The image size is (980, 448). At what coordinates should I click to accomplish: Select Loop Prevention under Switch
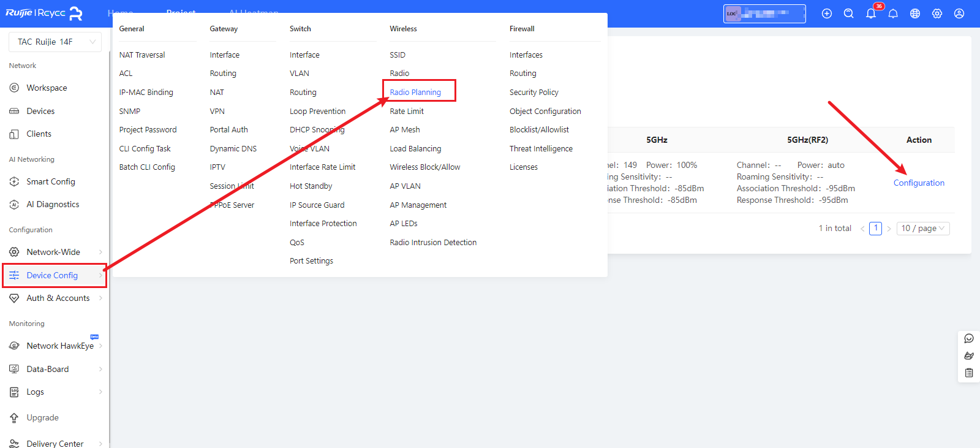(317, 111)
